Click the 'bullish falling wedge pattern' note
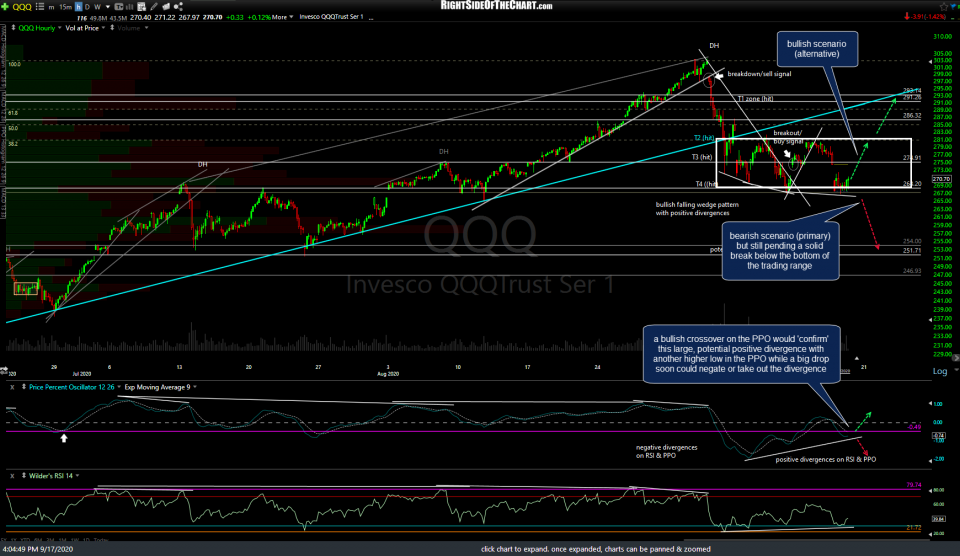 (x=697, y=209)
